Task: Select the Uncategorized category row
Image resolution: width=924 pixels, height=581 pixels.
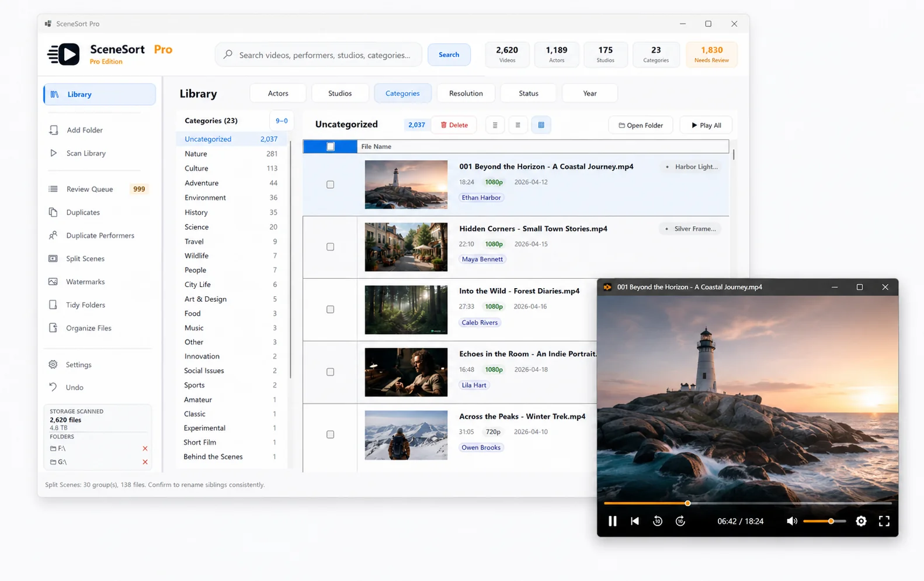Action: click(231, 139)
